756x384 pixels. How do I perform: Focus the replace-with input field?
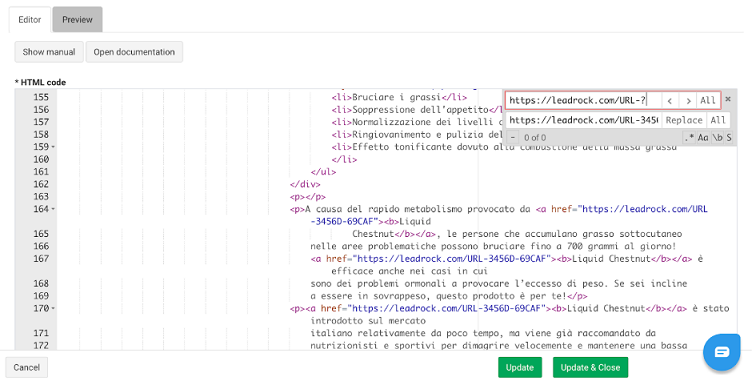(584, 120)
